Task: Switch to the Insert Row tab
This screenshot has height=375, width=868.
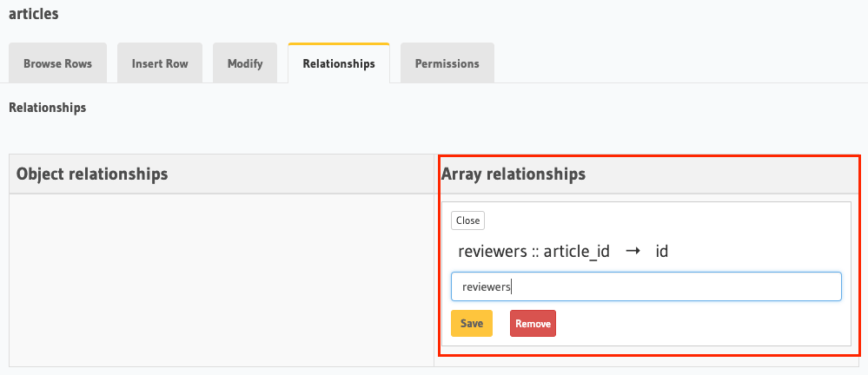Action: point(160,63)
